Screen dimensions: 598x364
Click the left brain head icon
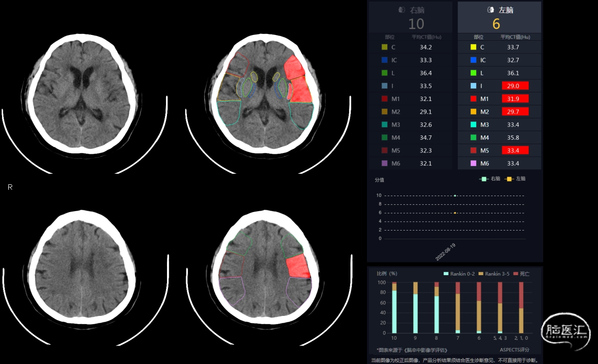490,10
